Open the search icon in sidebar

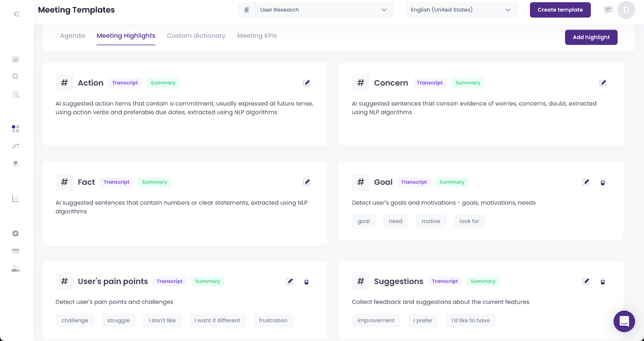(15, 76)
